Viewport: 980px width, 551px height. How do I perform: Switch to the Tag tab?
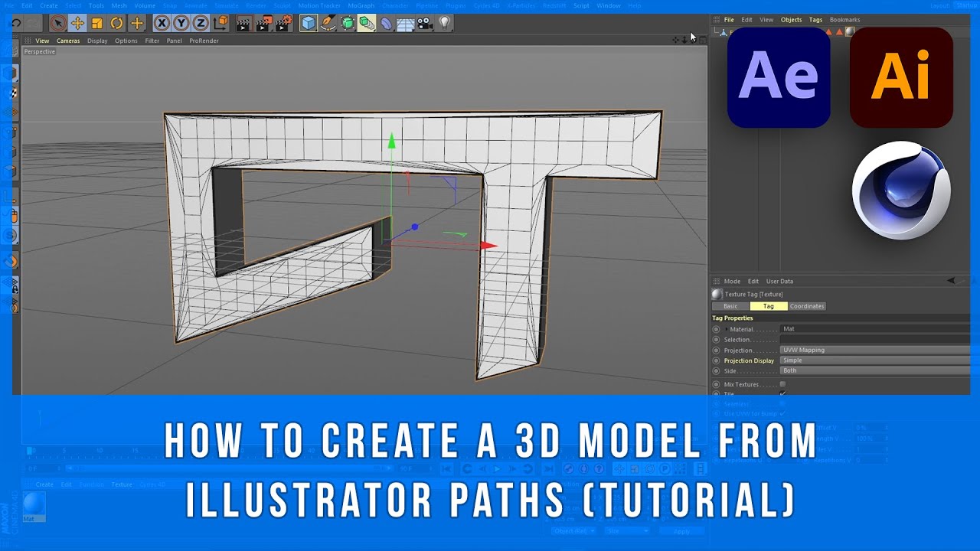(x=768, y=306)
